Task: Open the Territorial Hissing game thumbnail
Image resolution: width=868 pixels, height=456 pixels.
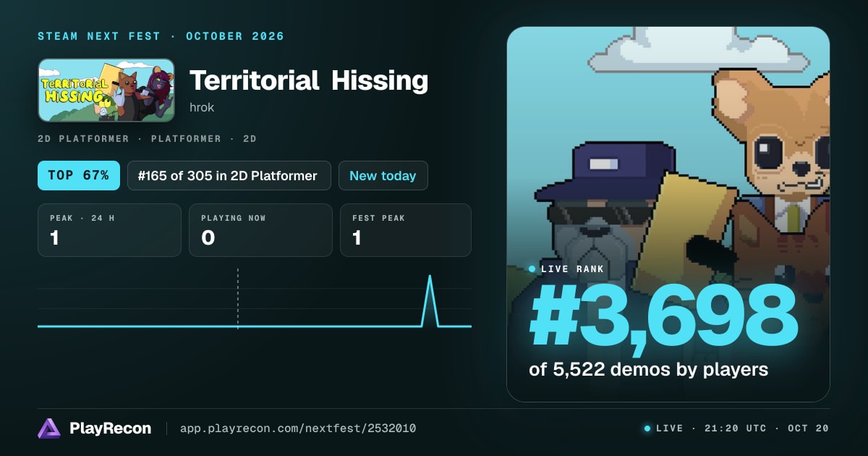Action: tap(106, 90)
